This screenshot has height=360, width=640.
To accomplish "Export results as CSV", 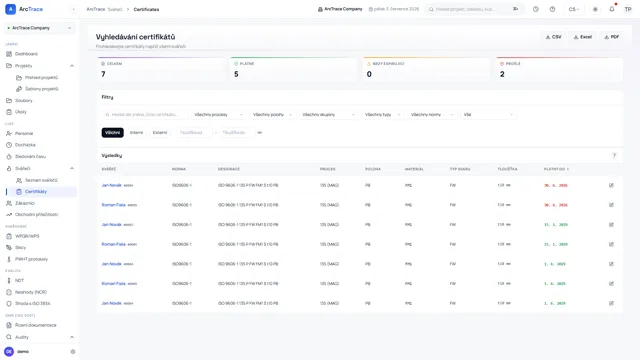I will [x=553, y=37].
